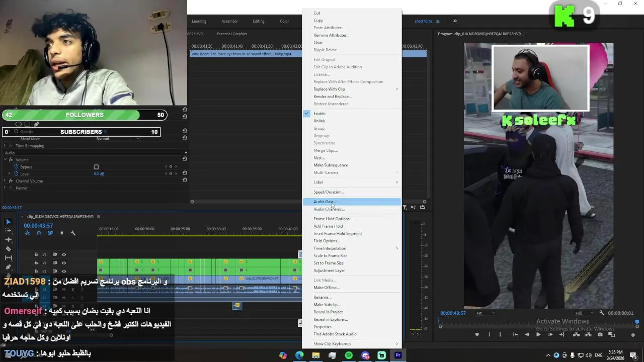
Task: Toggle V2 track output eye
Action: (x=64, y=271)
